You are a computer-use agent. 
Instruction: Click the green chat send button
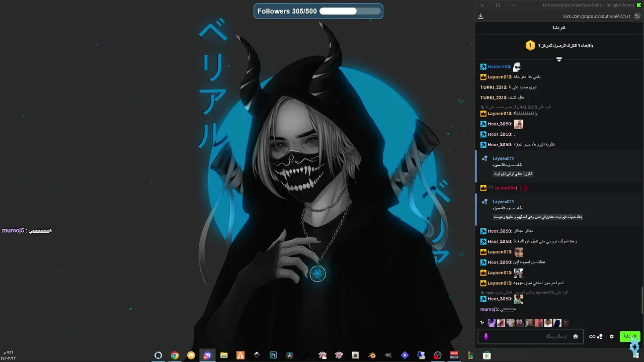pyautogui.click(x=629, y=336)
